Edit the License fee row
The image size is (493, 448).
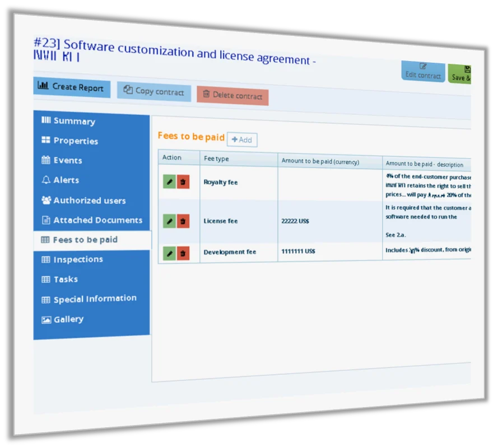pyautogui.click(x=169, y=221)
